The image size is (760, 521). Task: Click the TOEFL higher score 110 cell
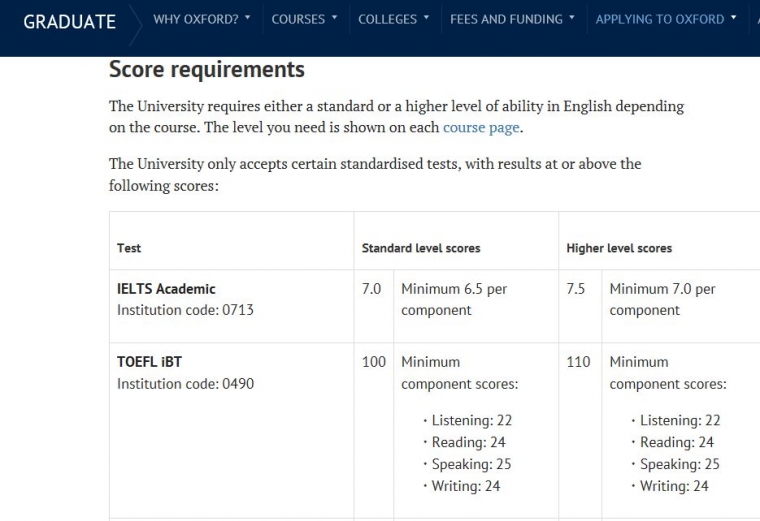[578, 362]
